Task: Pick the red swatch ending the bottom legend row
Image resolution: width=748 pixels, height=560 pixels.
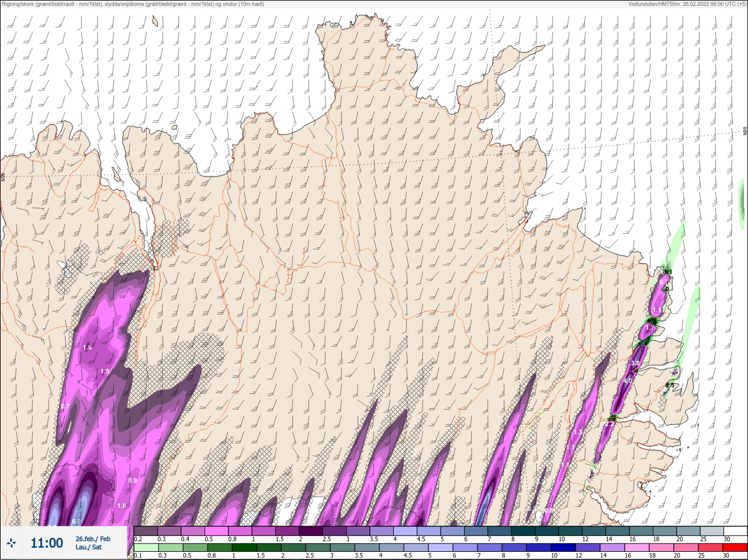Action: pos(735,548)
